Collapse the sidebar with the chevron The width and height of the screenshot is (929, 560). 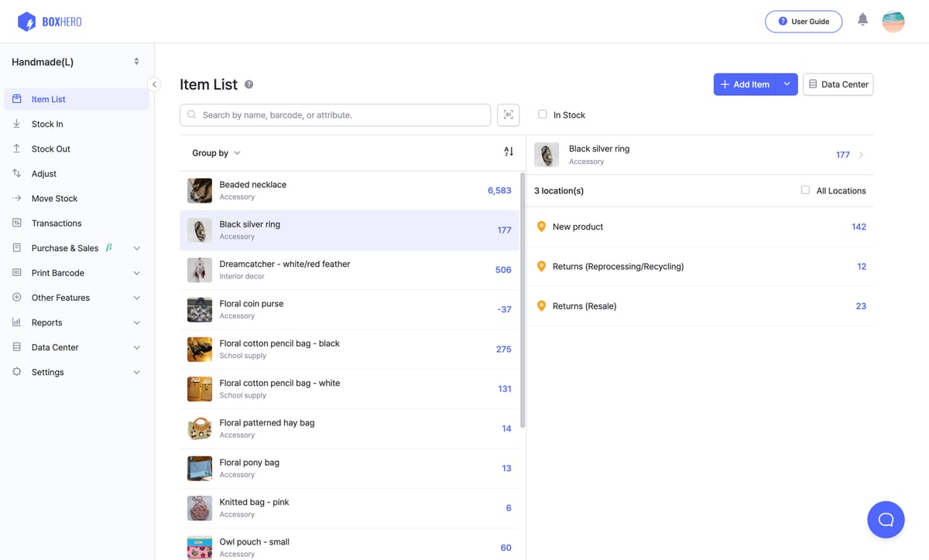point(154,84)
